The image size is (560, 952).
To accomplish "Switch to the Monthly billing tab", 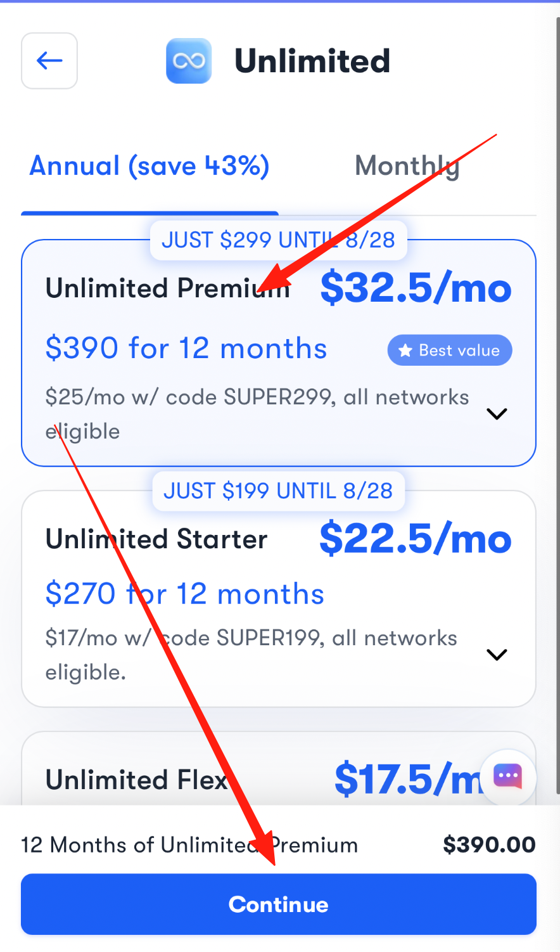I will pyautogui.click(x=407, y=166).
